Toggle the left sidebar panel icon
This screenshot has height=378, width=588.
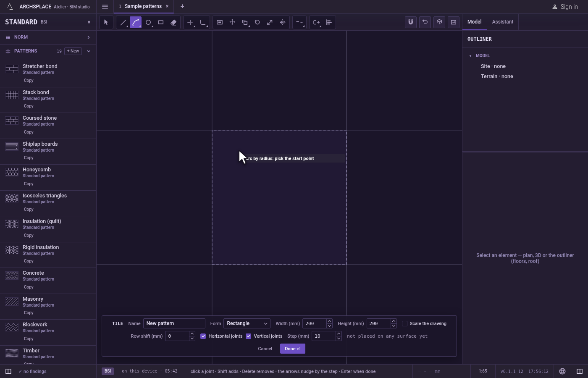[8, 371]
